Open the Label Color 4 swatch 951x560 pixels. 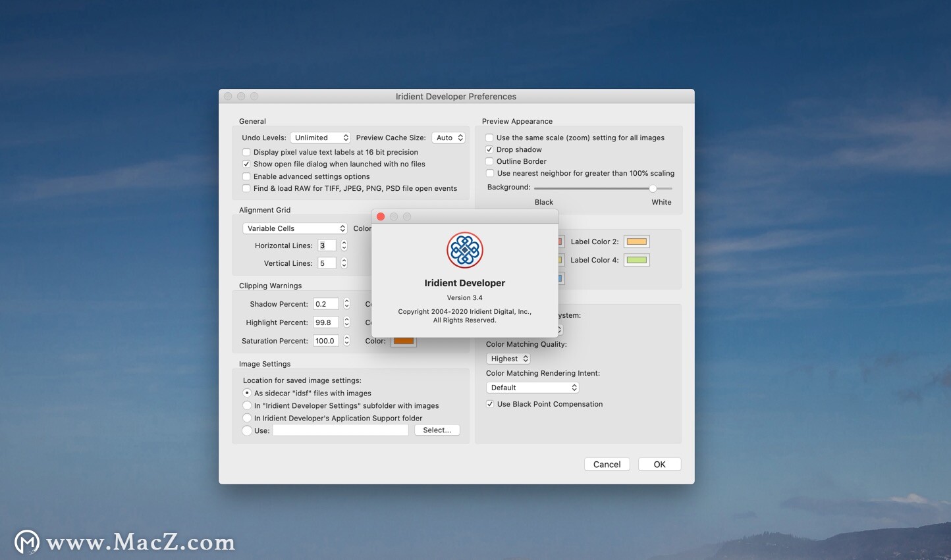pos(636,260)
